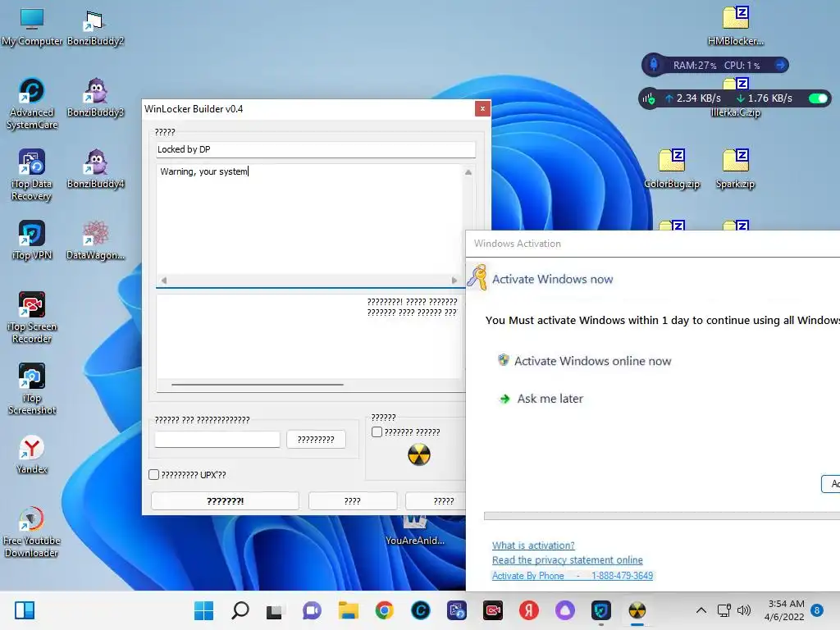The image size is (840, 630).
Task: Switch off the green network speed toggle
Action: click(818, 98)
